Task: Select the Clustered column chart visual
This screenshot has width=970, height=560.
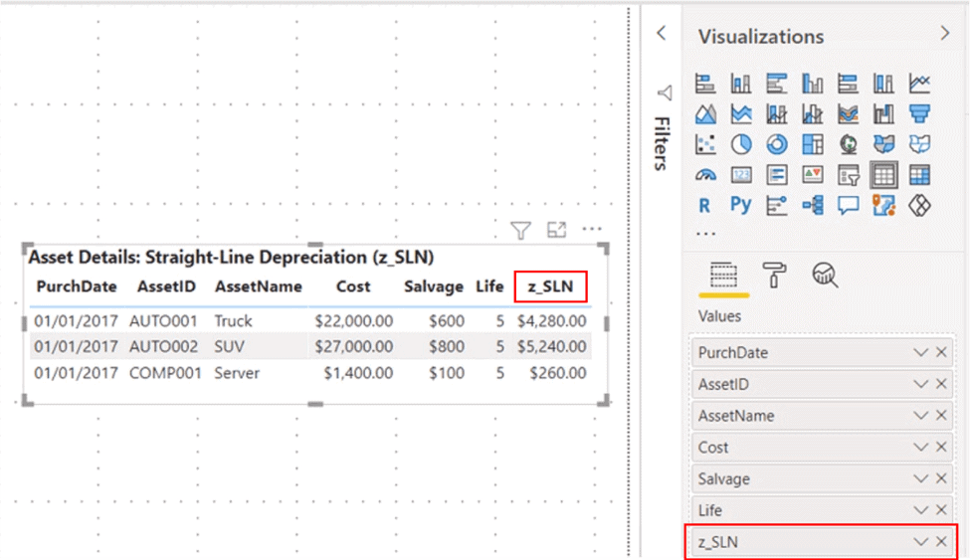Action: point(812,84)
